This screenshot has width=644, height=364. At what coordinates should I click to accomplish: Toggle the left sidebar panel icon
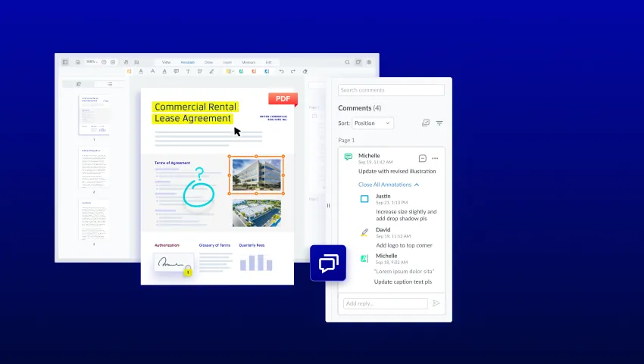click(x=65, y=62)
